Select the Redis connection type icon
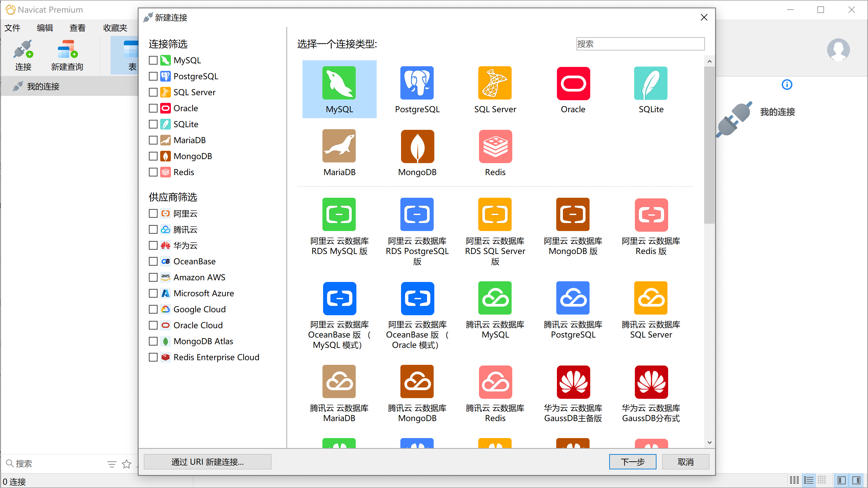Screen dimensions: 868x488 click(x=495, y=146)
